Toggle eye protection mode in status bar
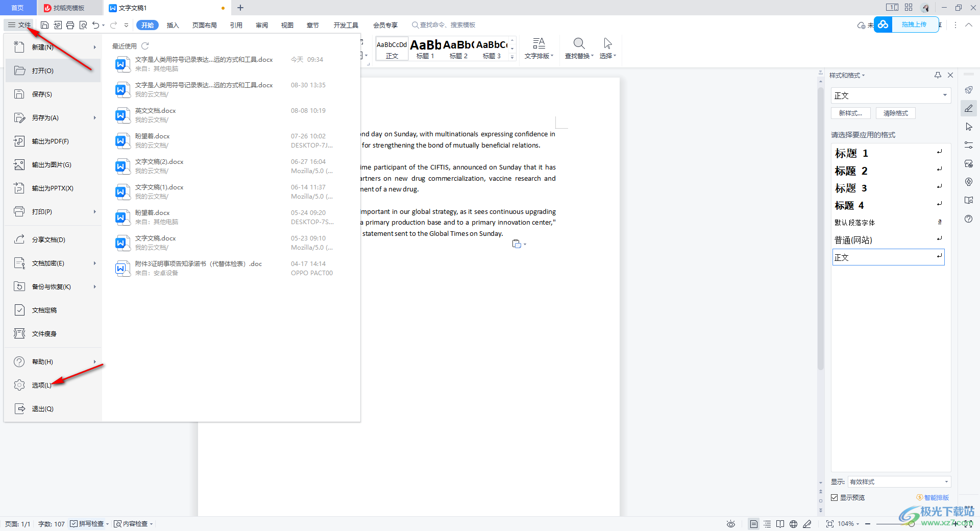Viewport: 980px width, 531px height. (x=731, y=524)
